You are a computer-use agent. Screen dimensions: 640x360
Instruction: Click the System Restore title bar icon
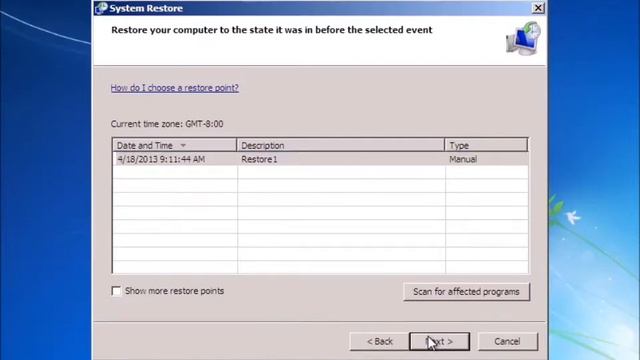tap(101, 8)
